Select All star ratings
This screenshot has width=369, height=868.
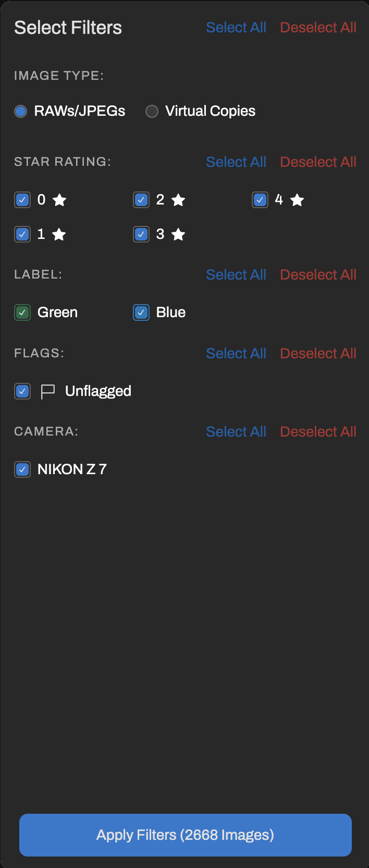click(x=236, y=162)
